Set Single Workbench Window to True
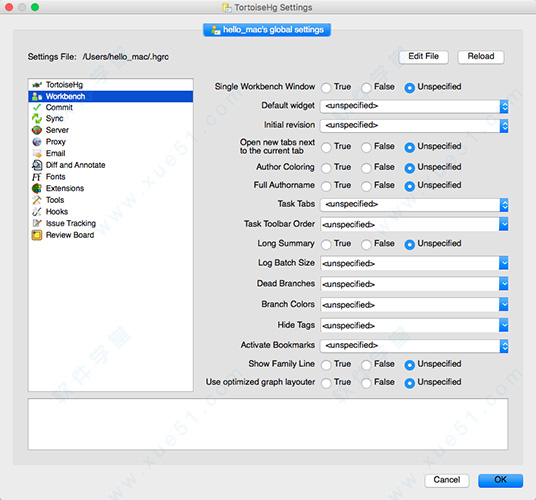536x500 pixels. (x=326, y=87)
